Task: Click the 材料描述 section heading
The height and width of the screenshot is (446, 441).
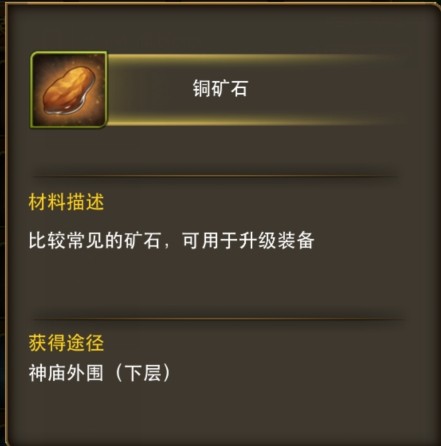Action: pyautogui.click(x=66, y=202)
